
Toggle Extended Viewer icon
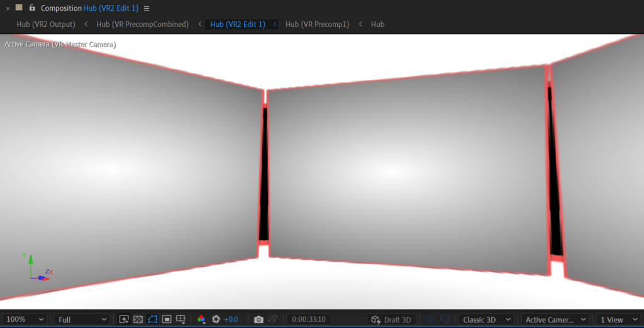click(x=445, y=319)
